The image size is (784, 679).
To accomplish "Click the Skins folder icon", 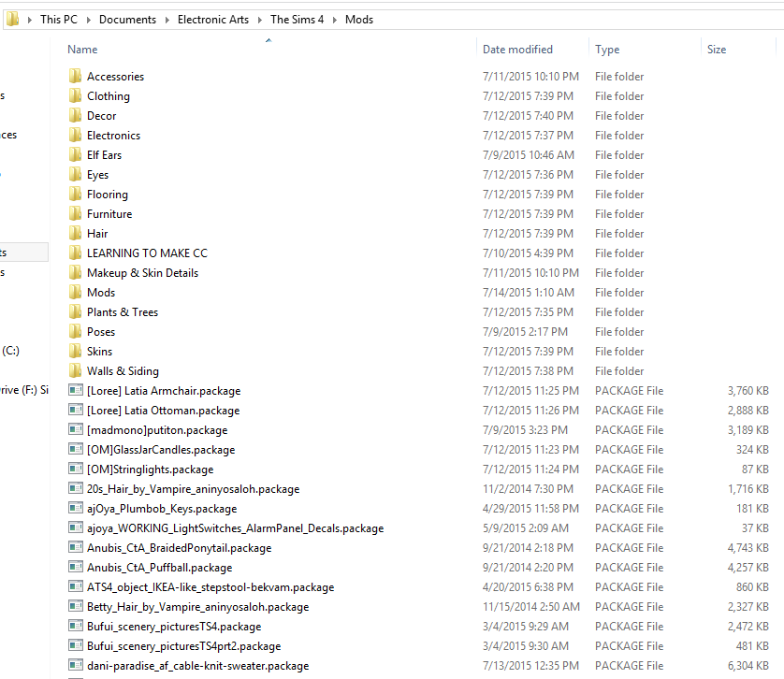I will coord(76,351).
